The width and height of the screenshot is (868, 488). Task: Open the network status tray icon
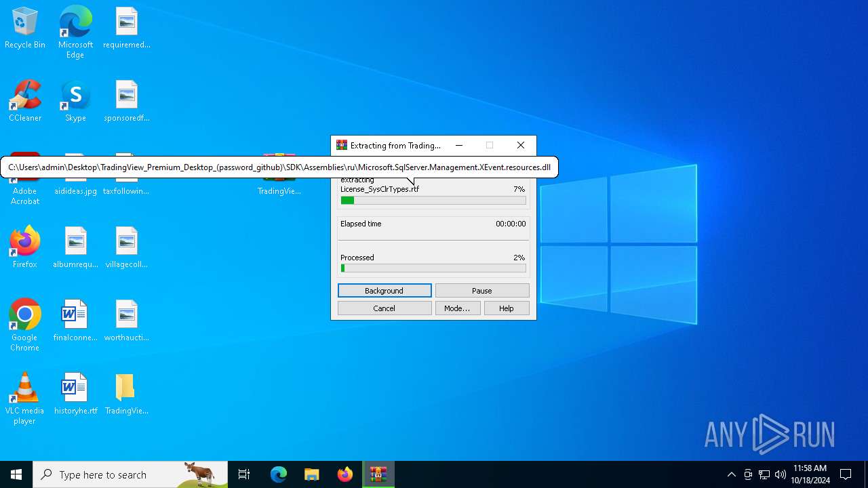[764, 474]
